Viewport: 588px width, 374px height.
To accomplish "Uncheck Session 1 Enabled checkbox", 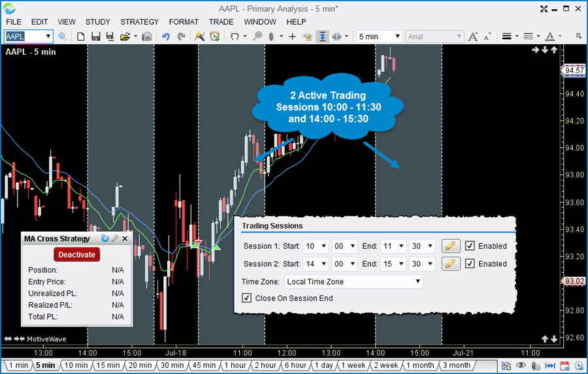I will (470, 246).
